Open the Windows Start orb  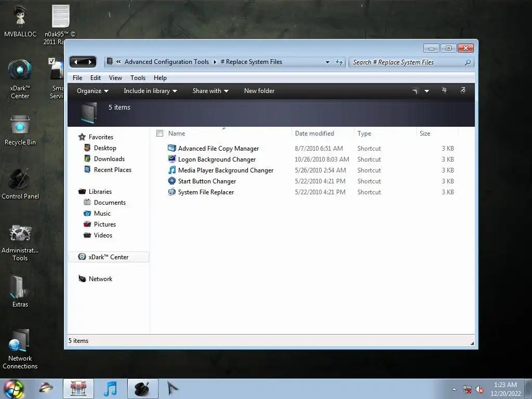14,389
